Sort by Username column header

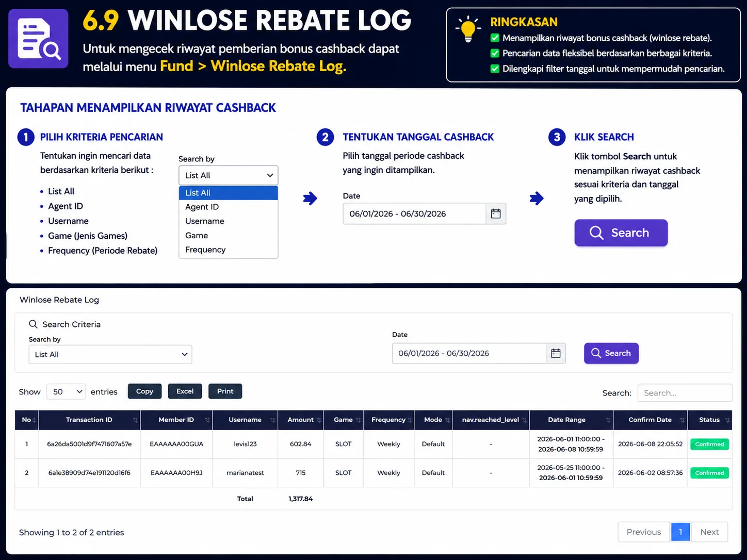pos(245,420)
